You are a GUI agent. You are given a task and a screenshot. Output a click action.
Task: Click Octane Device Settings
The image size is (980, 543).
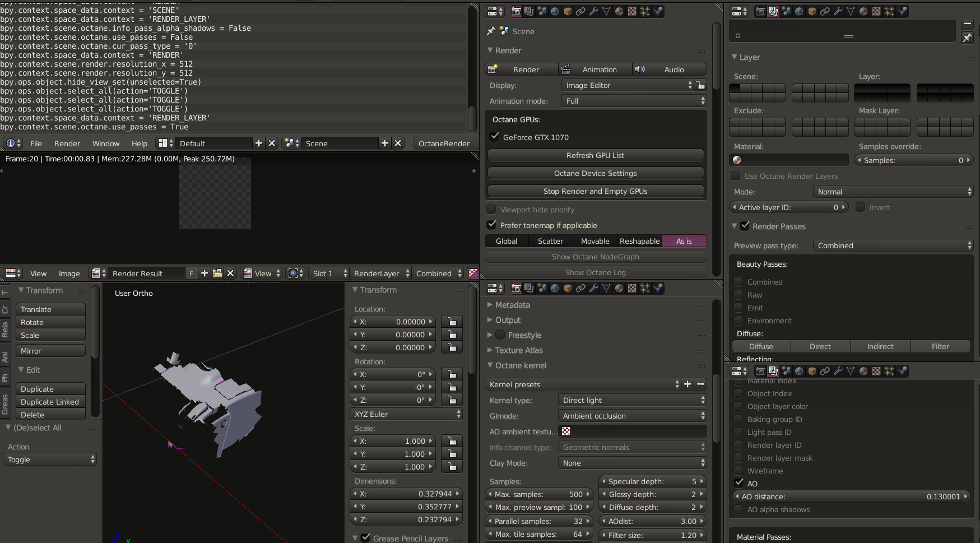point(596,173)
